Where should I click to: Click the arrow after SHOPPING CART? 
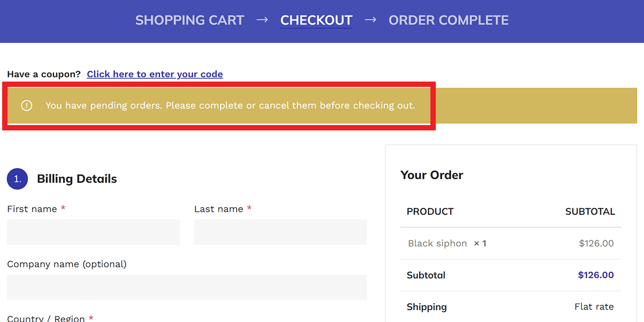(x=262, y=20)
